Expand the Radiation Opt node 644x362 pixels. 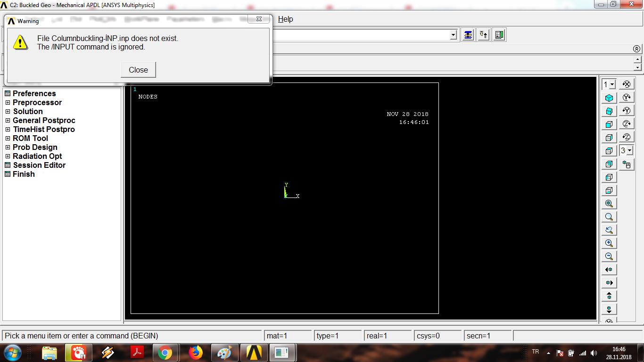point(8,156)
